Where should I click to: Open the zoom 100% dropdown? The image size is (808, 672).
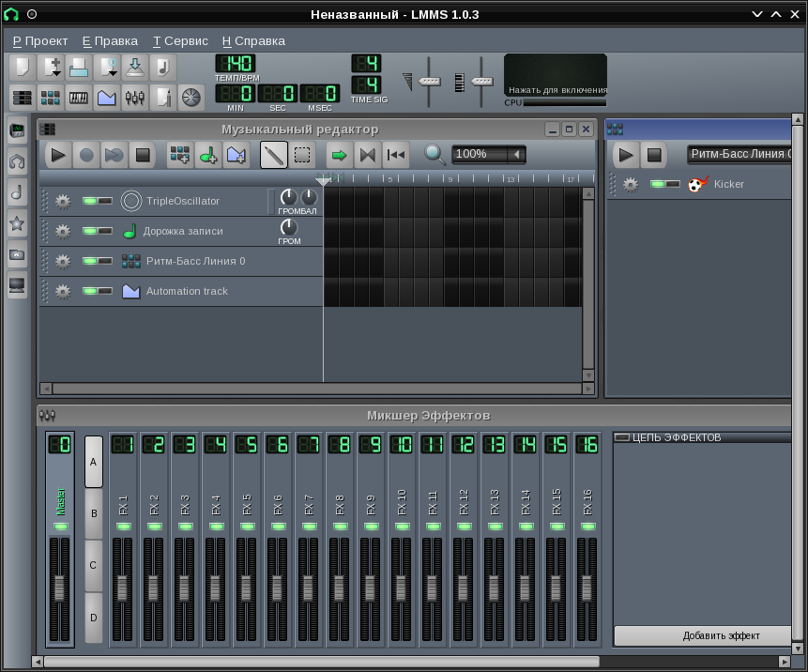488,154
